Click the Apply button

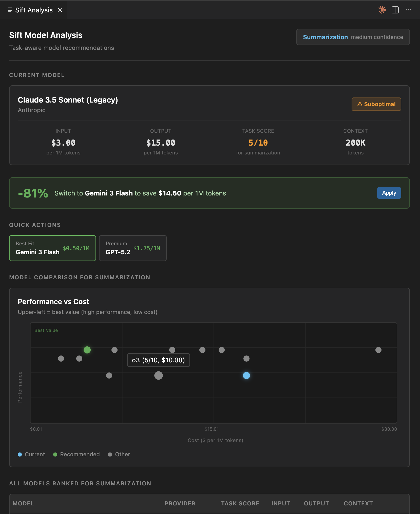click(389, 193)
